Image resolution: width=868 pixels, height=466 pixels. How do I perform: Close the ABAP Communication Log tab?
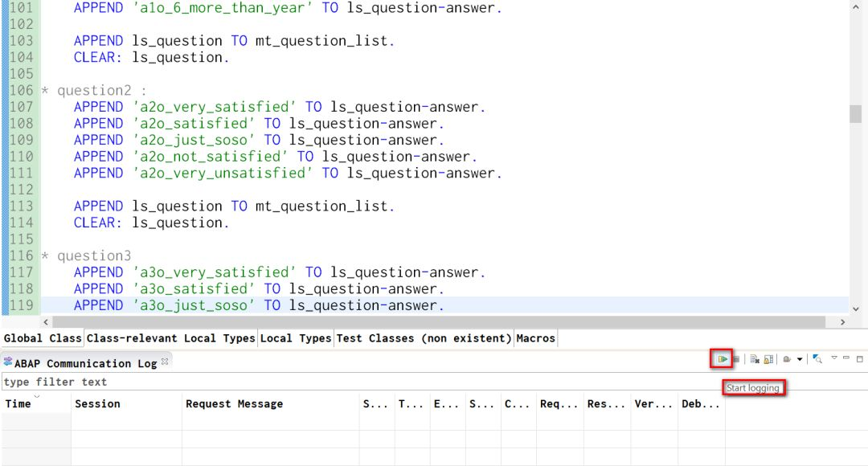165,362
